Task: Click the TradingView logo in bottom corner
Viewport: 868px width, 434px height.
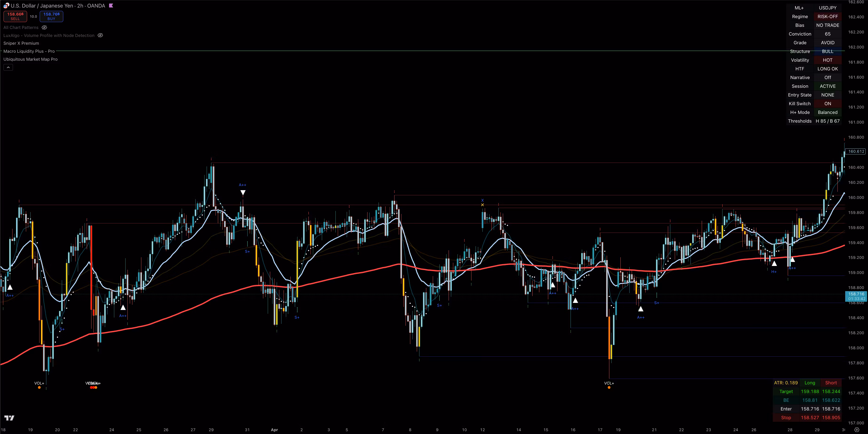Action: (x=9, y=418)
